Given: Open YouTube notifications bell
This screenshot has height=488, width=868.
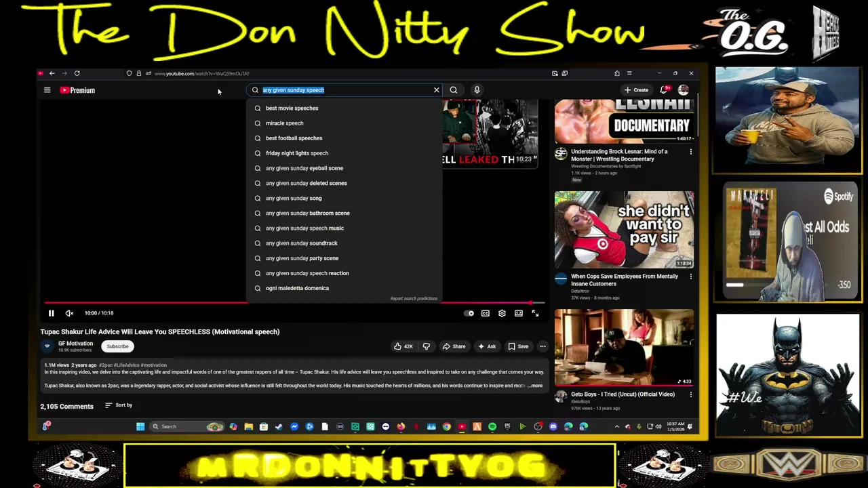Looking at the screenshot, I should (x=665, y=89).
